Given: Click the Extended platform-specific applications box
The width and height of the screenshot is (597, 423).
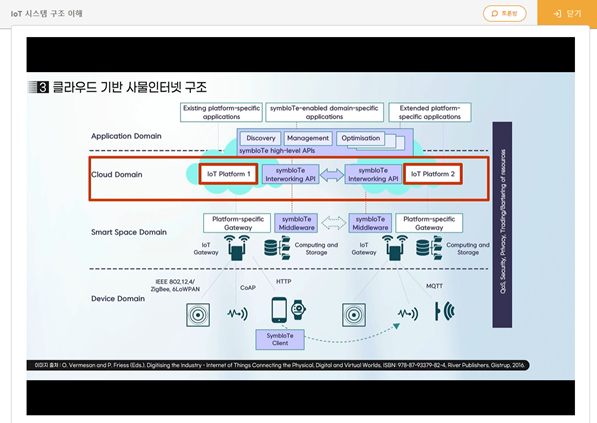Looking at the screenshot, I should (x=430, y=112).
